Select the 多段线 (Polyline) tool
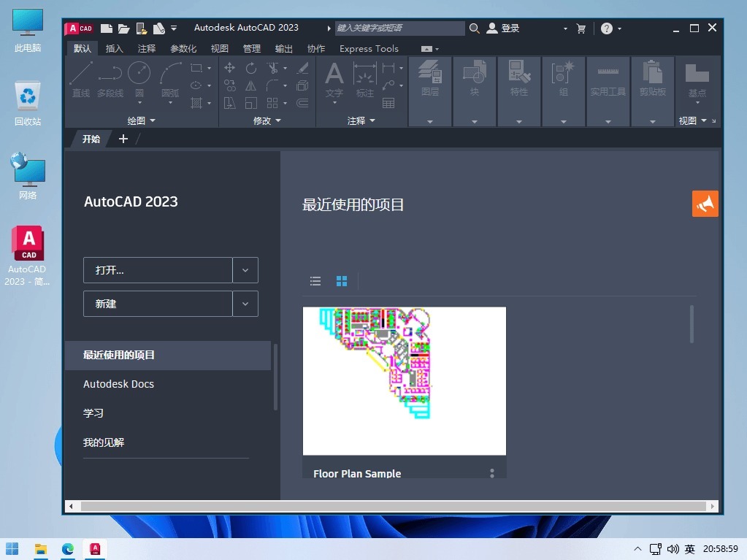747x560 pixels. point(110,78)
